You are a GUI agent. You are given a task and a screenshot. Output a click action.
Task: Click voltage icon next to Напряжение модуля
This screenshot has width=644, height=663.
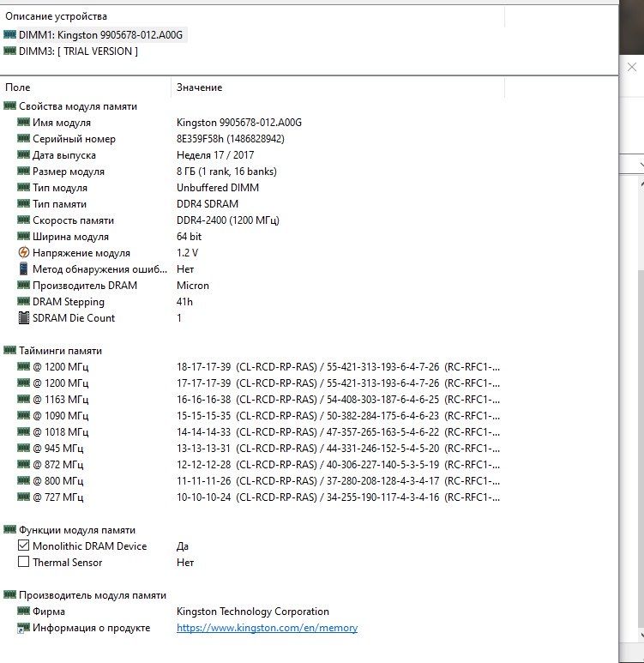24,252
